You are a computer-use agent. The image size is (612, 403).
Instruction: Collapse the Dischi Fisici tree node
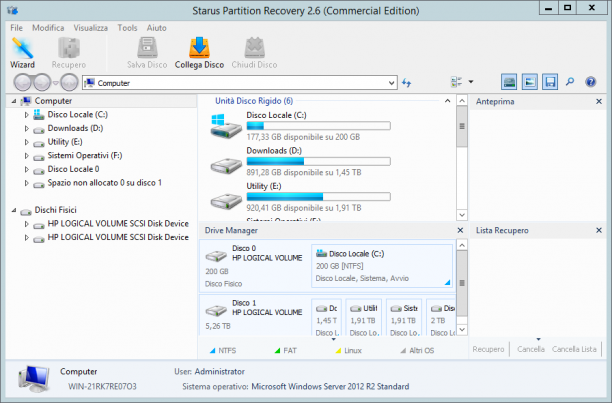[14, 210]
